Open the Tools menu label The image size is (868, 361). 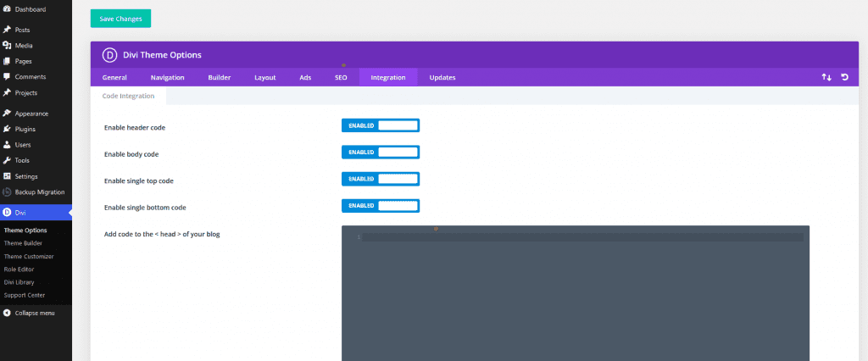tap(22, 160)
